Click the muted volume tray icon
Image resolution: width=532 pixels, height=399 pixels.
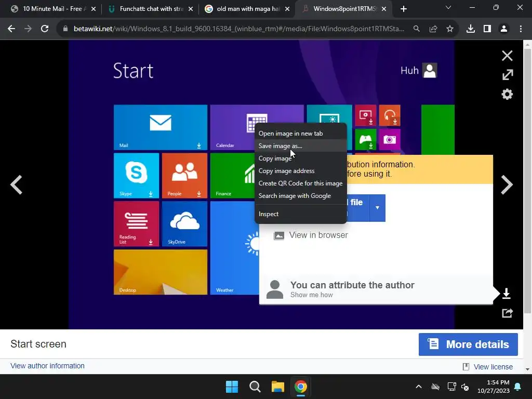[465, 387]
